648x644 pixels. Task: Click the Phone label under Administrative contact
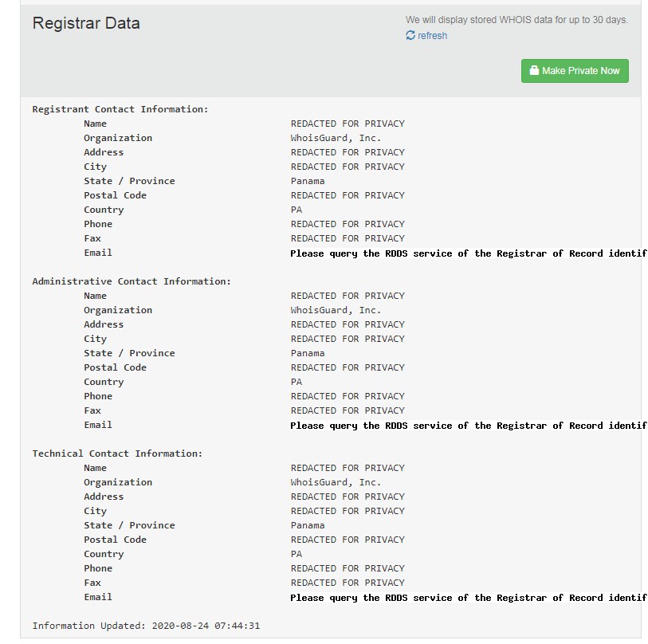98,396
